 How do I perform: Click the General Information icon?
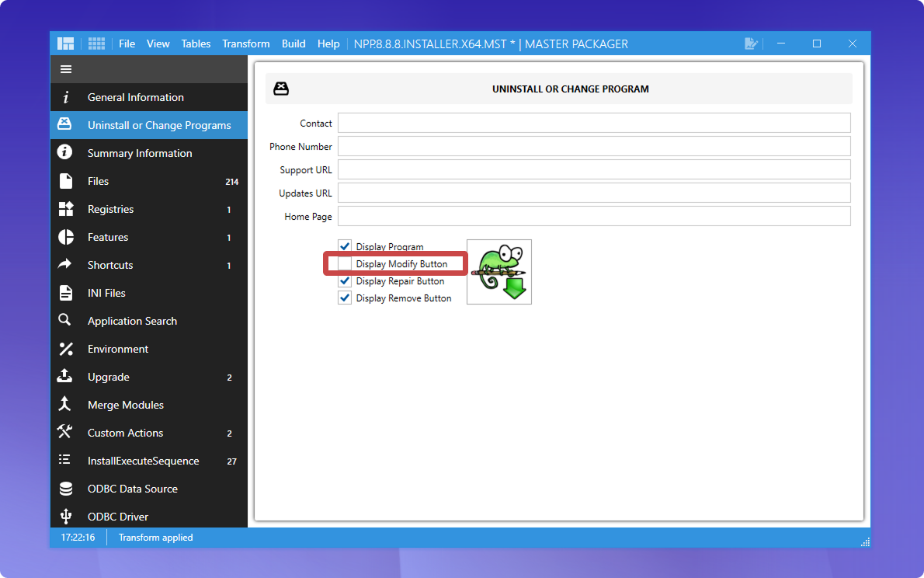tap(66, 97)
